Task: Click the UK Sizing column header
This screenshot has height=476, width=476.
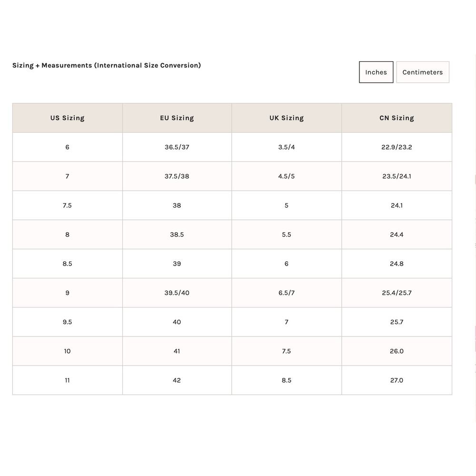Action: tap(287, 118)
